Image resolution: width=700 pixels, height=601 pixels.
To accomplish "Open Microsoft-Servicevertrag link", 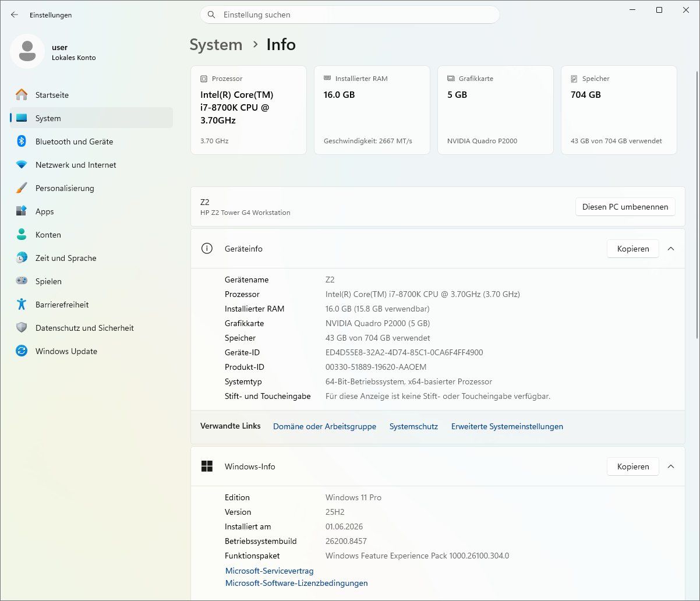I will (x=270, y=571).
